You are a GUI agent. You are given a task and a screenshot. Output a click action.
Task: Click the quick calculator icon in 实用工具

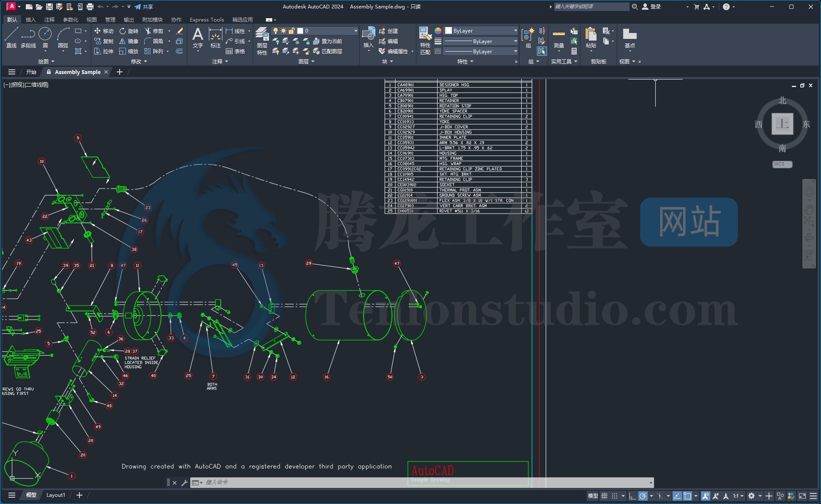tap(574, 51)
